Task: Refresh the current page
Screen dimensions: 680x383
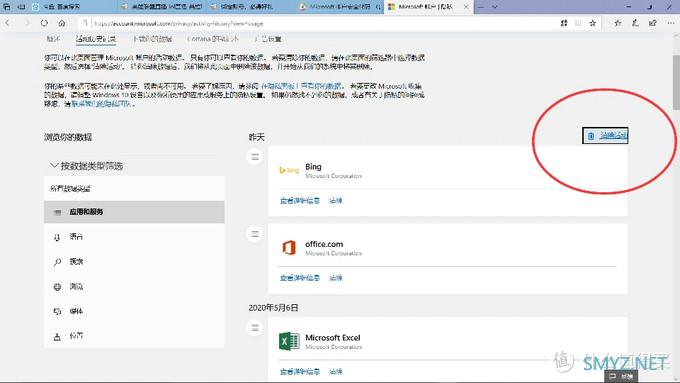Action: click(44, 23)
